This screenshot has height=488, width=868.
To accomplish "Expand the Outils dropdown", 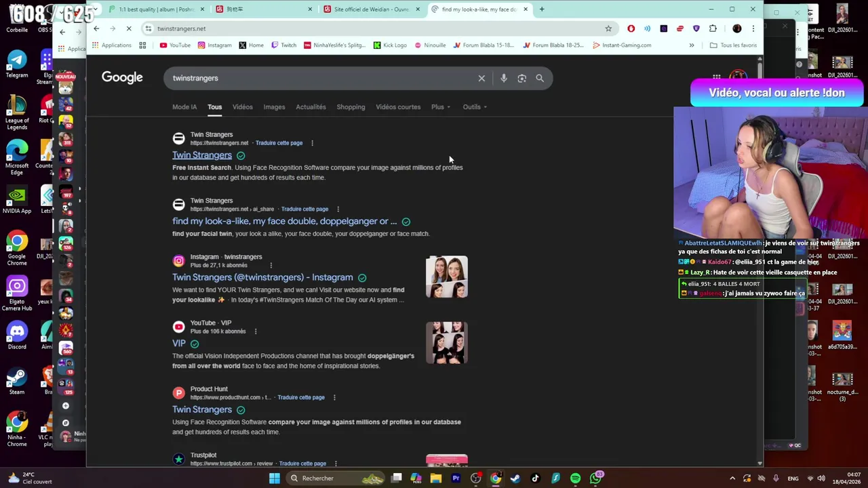I will click(x=475, y=107).
